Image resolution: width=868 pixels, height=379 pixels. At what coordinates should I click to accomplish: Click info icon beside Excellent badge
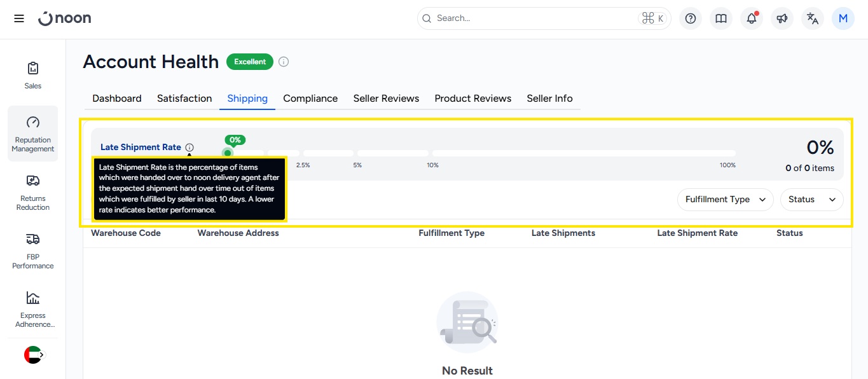pos(284,62)
